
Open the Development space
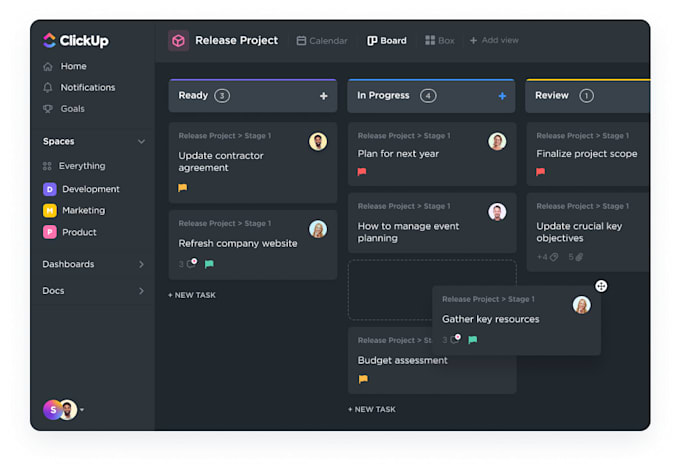[90, 189]
